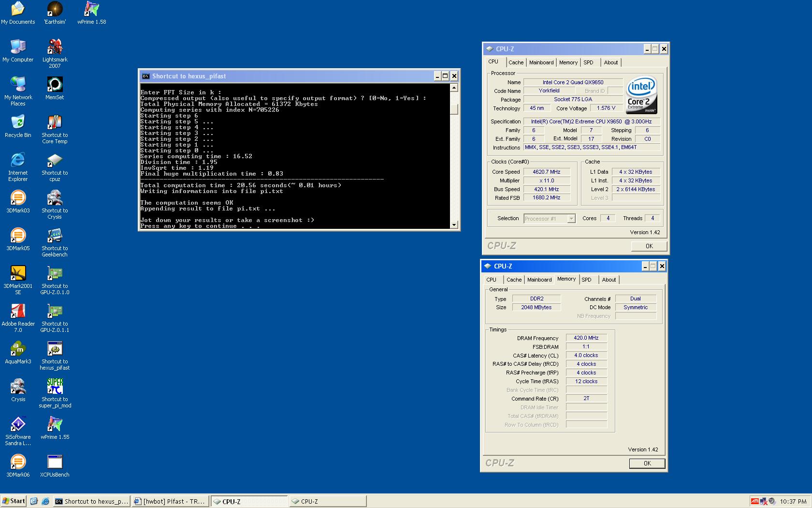
Task: Click the Core Speed value 4620.7 MHz
Action: point(546,172)
